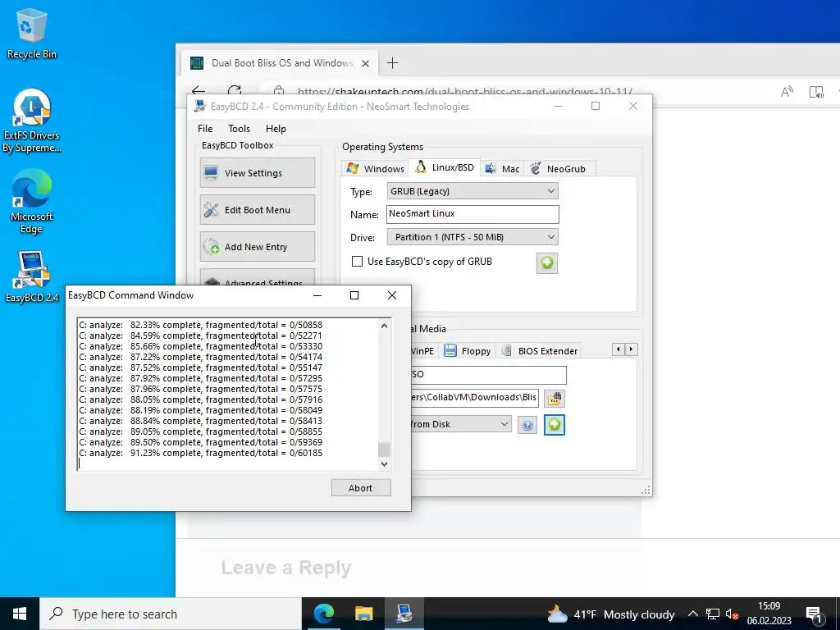Click the site lock icon in address bar
Image resolution: width=840 pixels, height=630 pixels.
click(x=279, y=91)
